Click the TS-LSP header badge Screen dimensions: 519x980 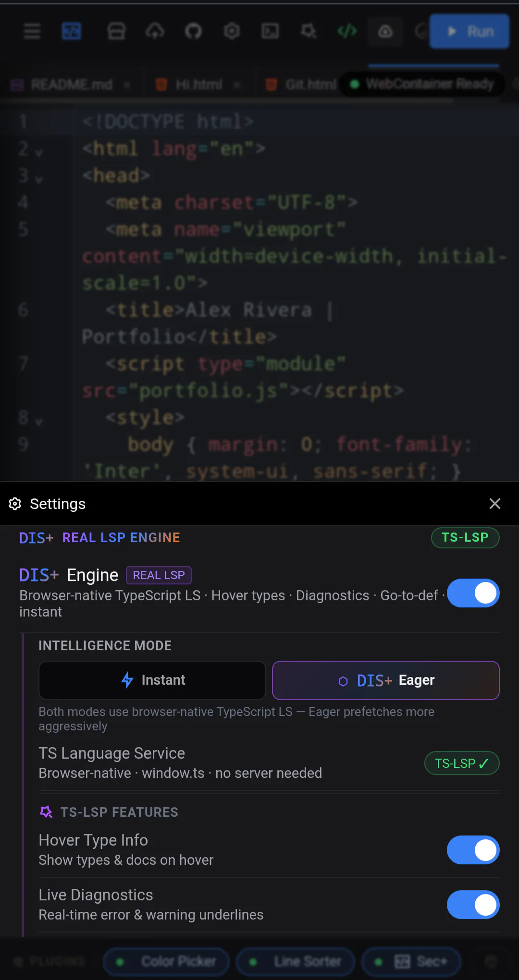[x=465, y=537]
